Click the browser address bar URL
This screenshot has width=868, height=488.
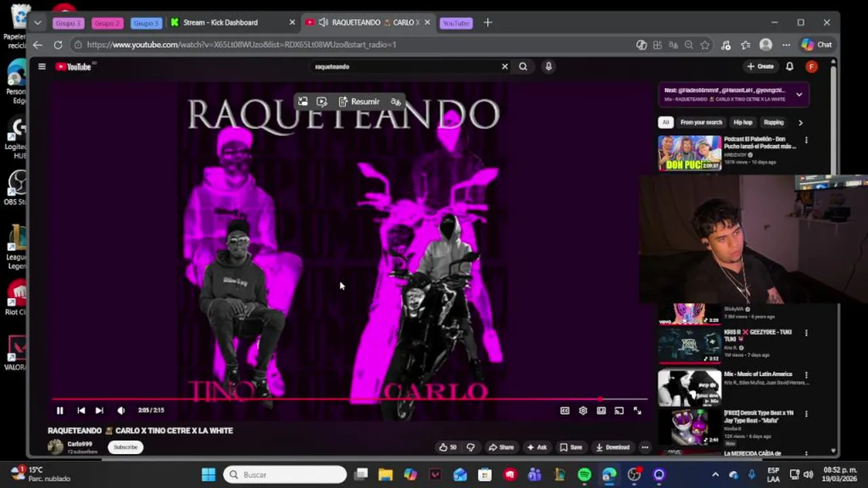coord(241,45)
